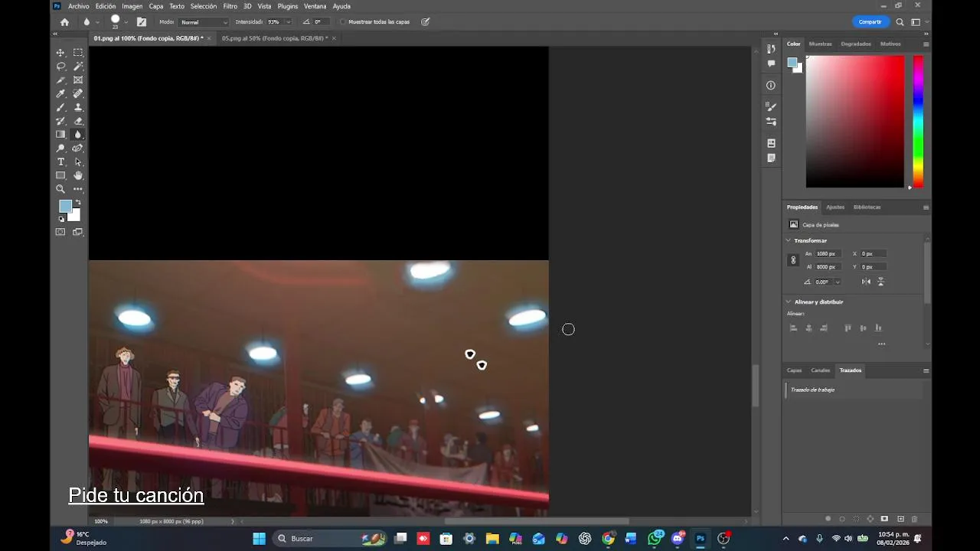Open the Capa menu

[156, 6]
